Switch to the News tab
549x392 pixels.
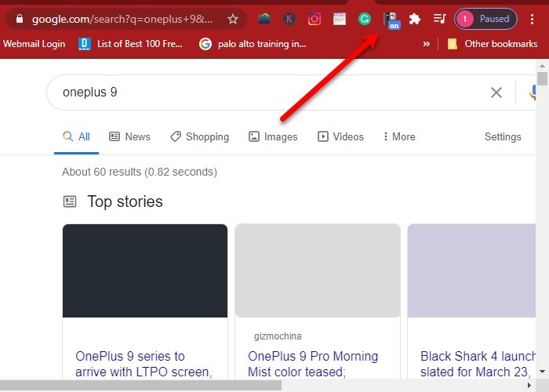tap(130, 137)
